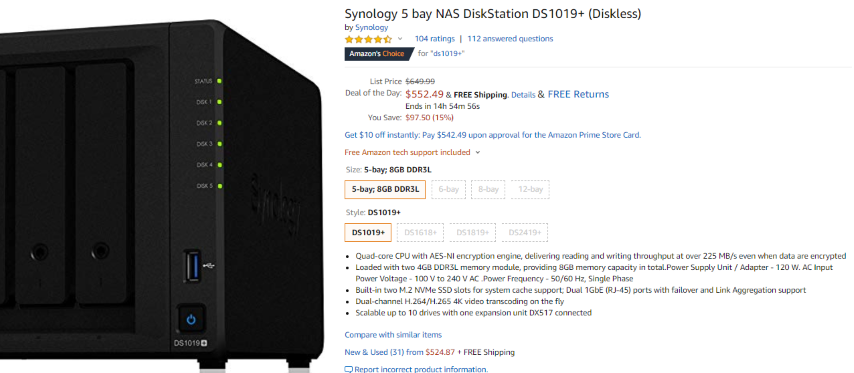The image size is (854, 373).
Task: Select the 12-bay size option
Action: (x=530, y=189)
